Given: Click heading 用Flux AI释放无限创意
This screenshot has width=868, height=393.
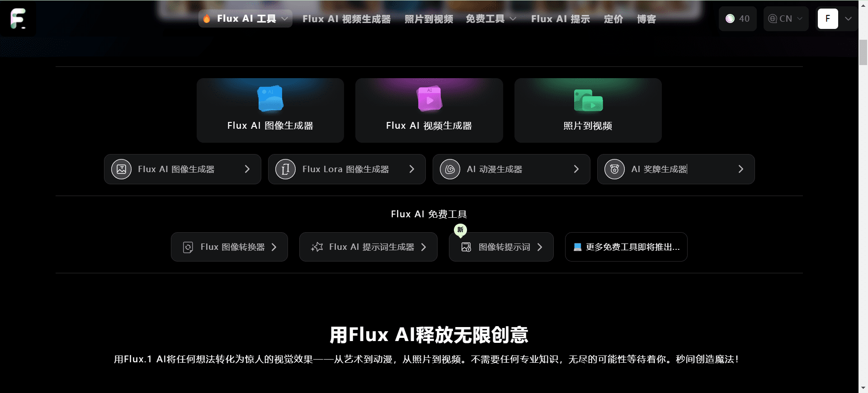Looking at the screenshot, I should [x=429, y=335].
